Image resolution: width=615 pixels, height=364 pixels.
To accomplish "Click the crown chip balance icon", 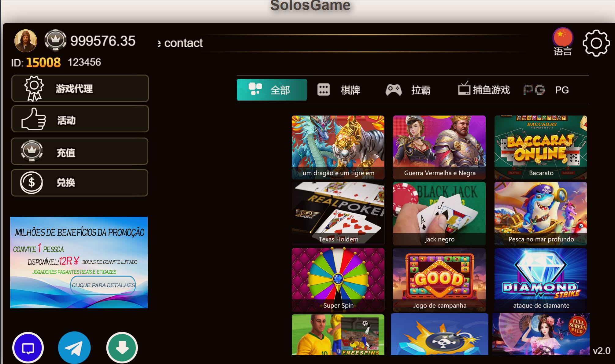I will point(55,40).
